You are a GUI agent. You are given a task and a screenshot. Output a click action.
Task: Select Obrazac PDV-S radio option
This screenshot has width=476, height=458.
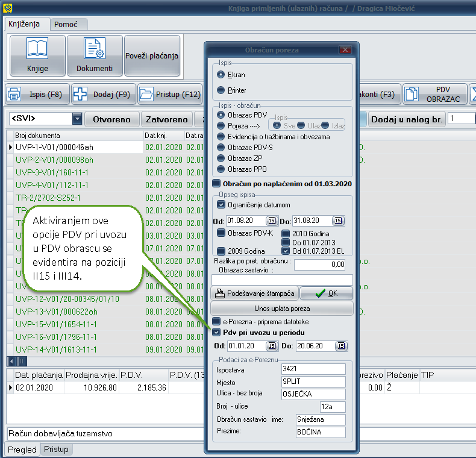(x=221, y=148)
